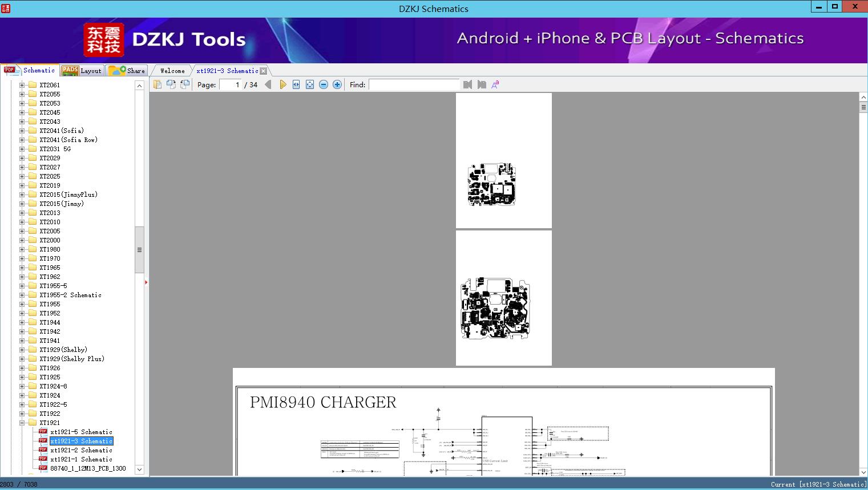Viewport: 868px width, 490px height.
Task: Click the first page thumbnail of board layout
Action: click(x=504, y=160)
